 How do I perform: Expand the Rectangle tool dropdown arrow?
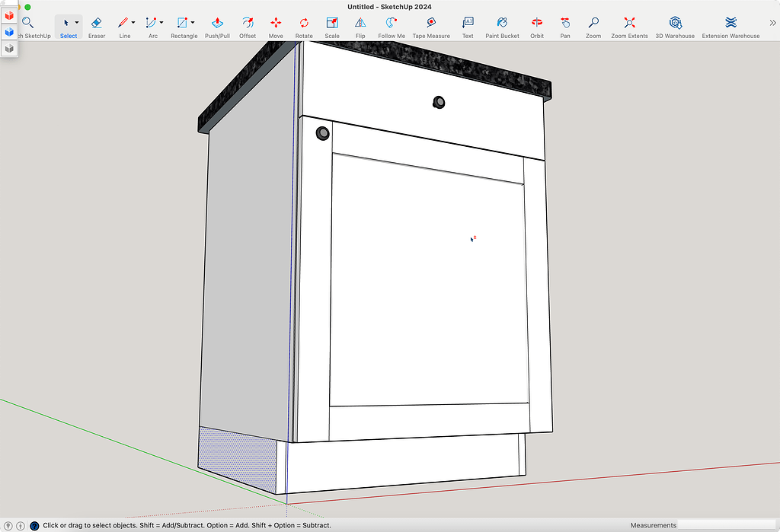tap(193, 23)
